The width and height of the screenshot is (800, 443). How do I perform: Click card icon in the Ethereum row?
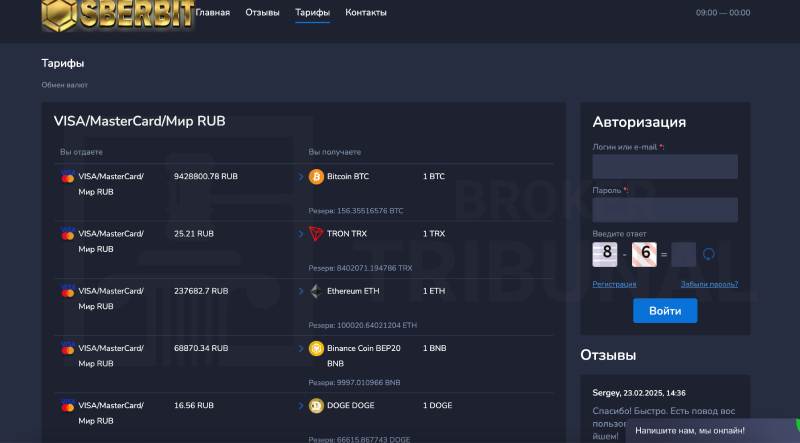[x=68, y=291]
